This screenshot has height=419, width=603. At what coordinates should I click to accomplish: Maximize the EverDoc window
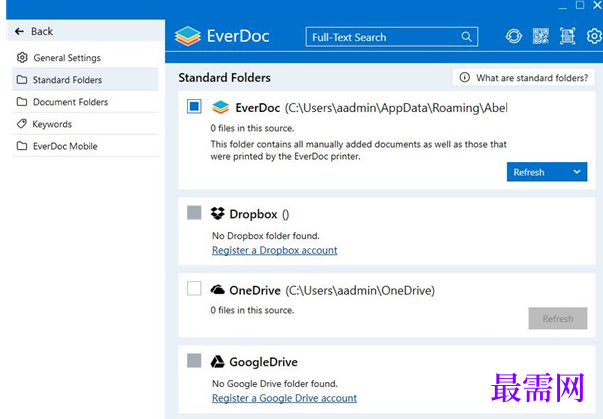pyautogui.click(x=580, y=5)
